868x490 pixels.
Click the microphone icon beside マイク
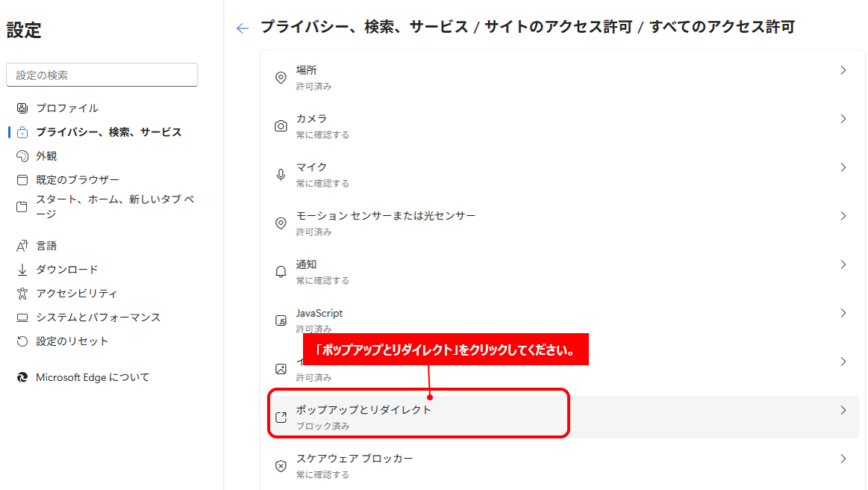(x=281, y=175)
